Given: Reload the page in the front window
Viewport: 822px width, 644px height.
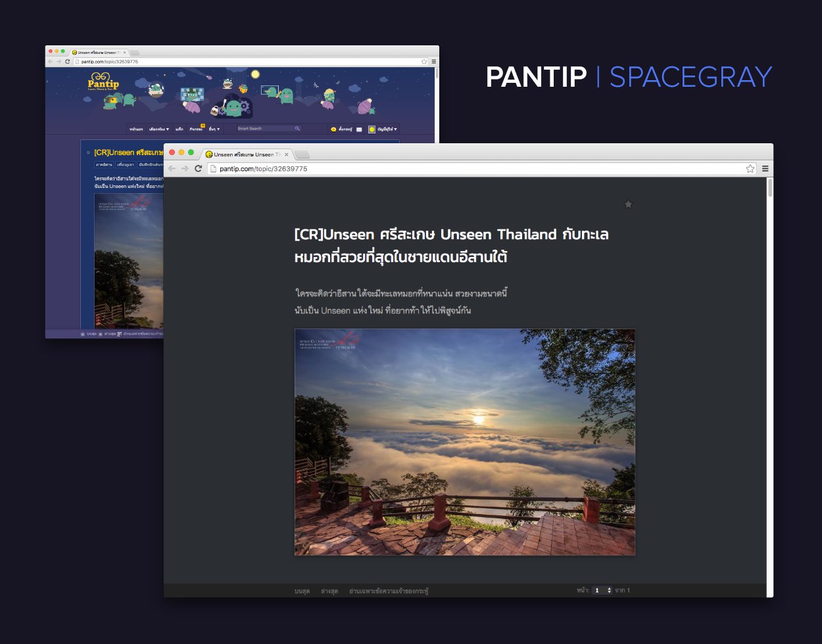Looking at the screenshot, I should (x=198, y=169).
